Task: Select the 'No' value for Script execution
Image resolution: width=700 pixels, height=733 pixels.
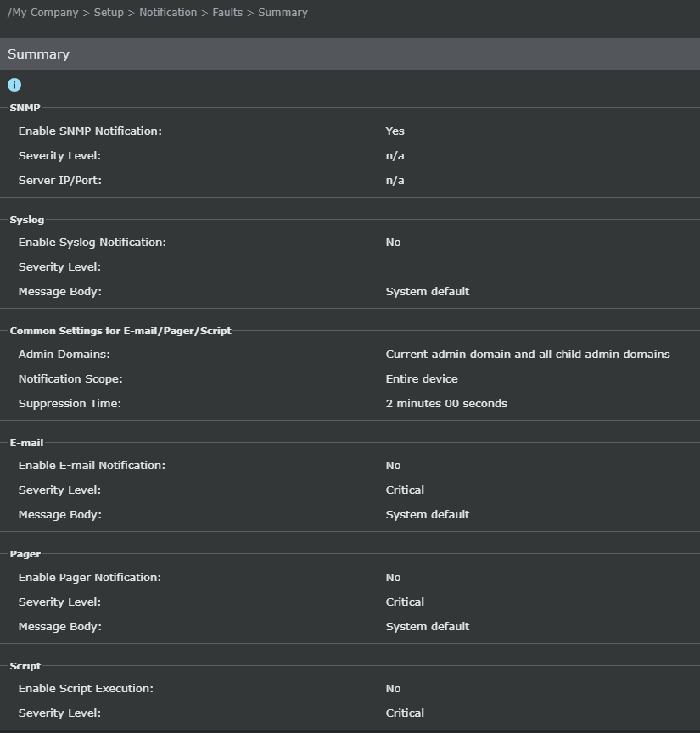Action: pyautogui.click(x=393, y=689)
